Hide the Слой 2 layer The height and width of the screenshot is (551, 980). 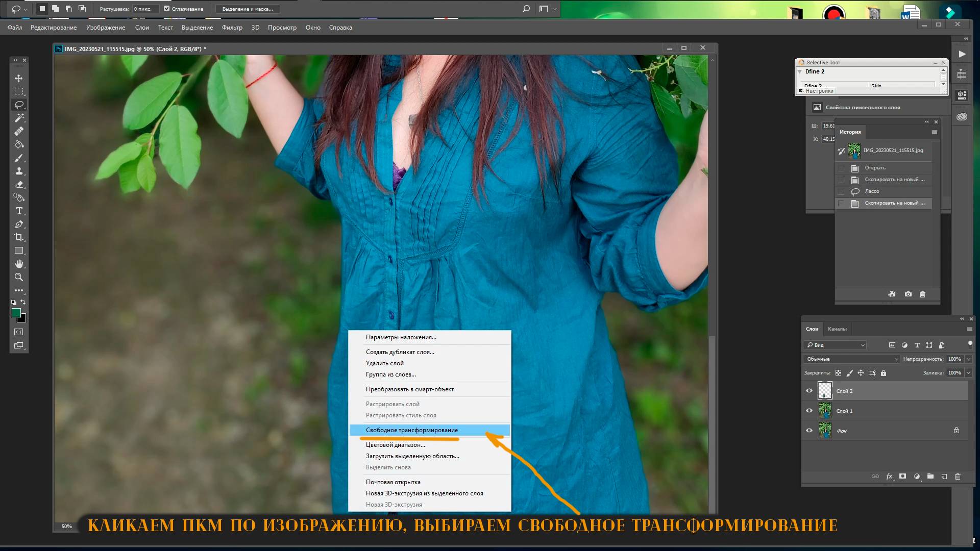click(809, 391)
